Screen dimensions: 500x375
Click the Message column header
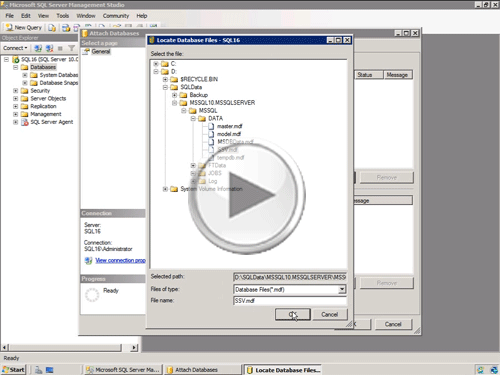point(398,75)
